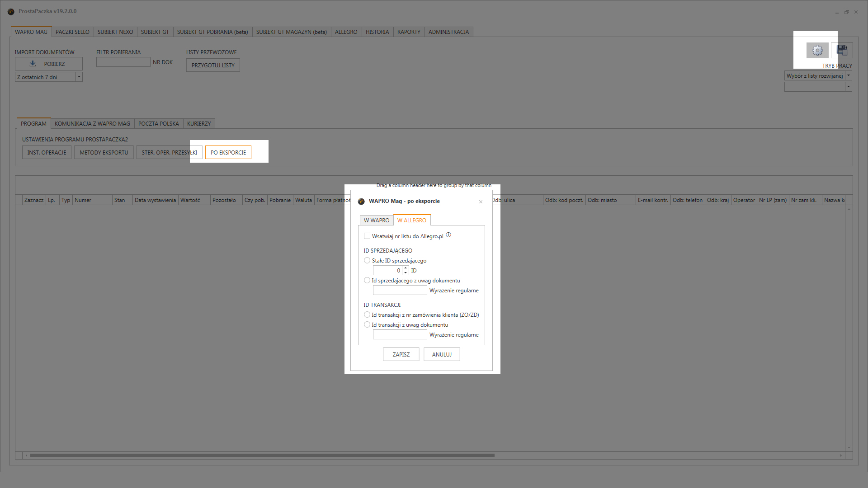Enable Wsatwiaj nr listu do Allegro.pl
868x488 pixels.
coord(367,236)
